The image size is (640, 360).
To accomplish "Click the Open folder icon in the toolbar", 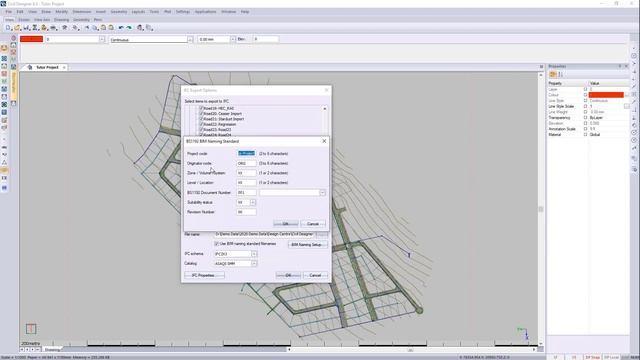I will coord(16,28).
